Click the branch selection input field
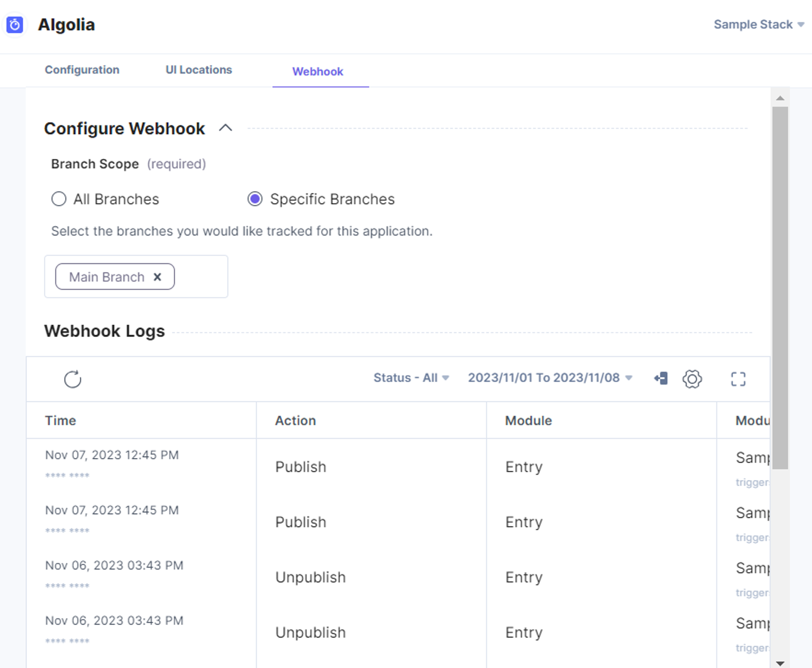Viewport: 812px width, 668px height. point(136,276)
